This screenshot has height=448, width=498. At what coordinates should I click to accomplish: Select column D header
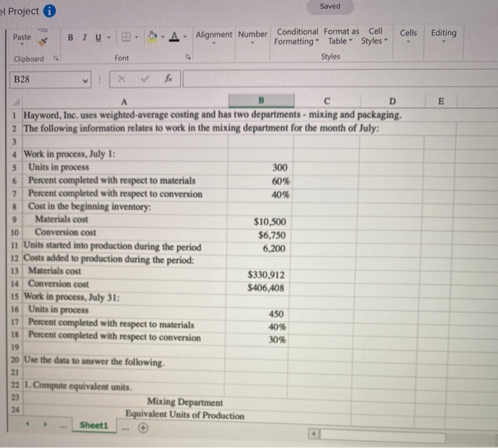[x=393, y=101]
